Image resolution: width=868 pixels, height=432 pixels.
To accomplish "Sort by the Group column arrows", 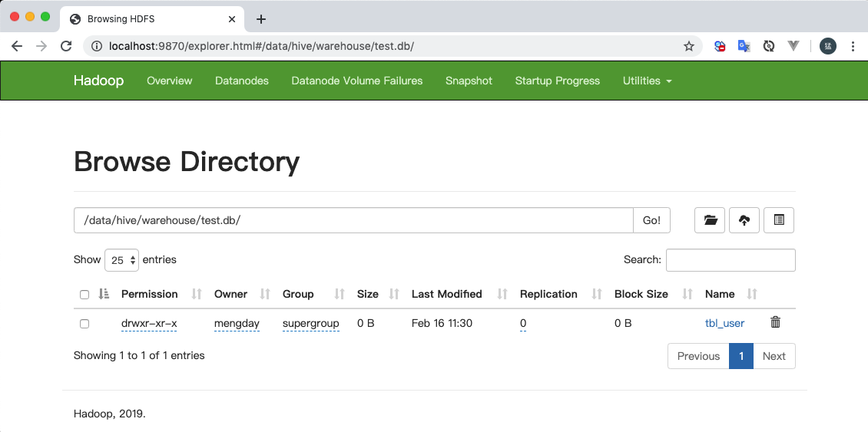I will click(x=340, y=295).
